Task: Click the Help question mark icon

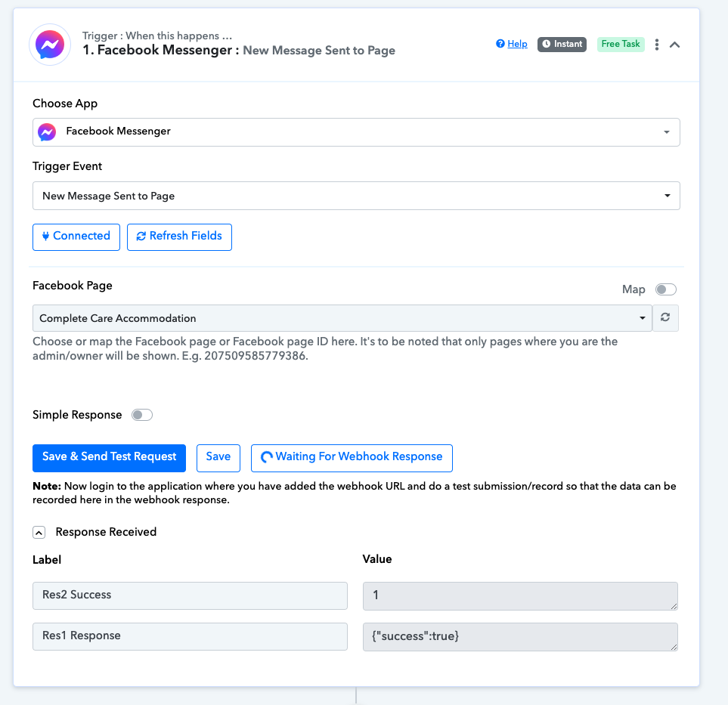Action: coord(500,44)
